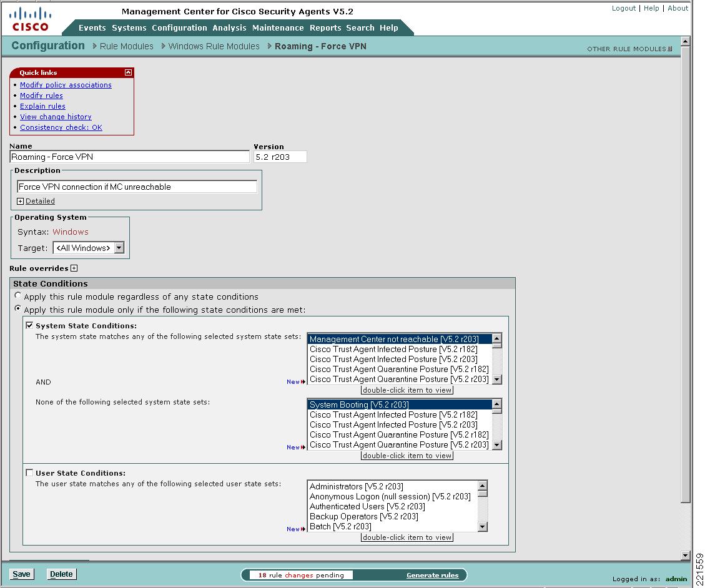Viewport: 705px width, 588px height.
Task: Open Modify policy associations link
Action: pos(66,85)
